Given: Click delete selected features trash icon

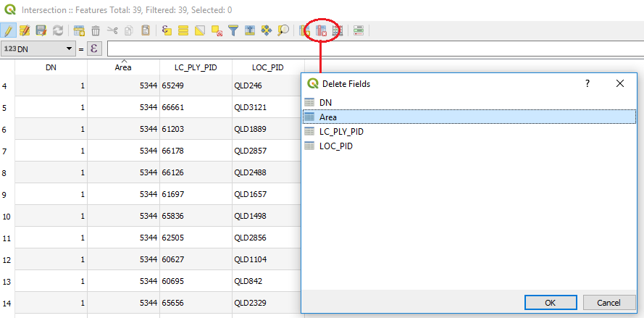Looking at the screenshot, I should tap(96, 30).
